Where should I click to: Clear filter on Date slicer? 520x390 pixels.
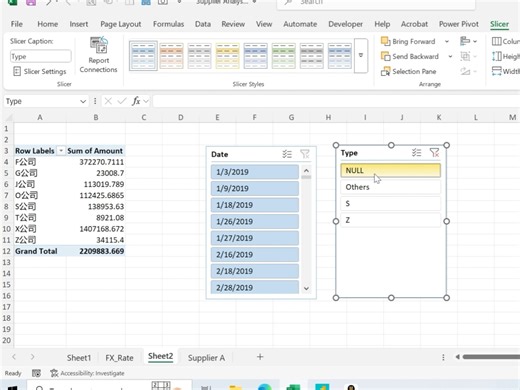point(305,154)
